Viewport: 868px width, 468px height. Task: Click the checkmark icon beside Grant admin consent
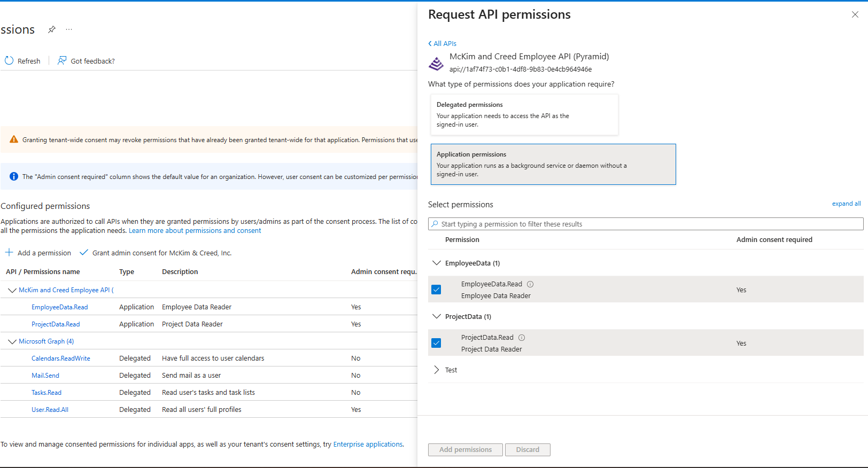coord(84,252)
